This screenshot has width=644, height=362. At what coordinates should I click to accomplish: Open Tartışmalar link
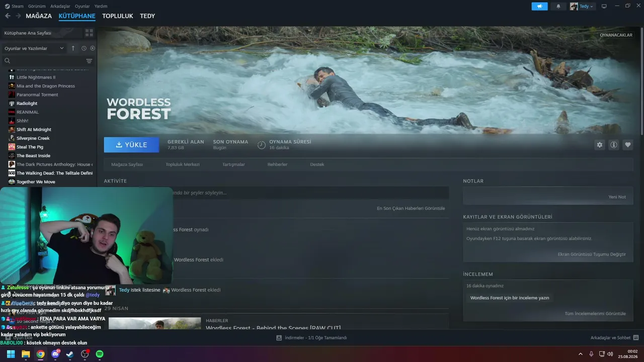(233, 164)
